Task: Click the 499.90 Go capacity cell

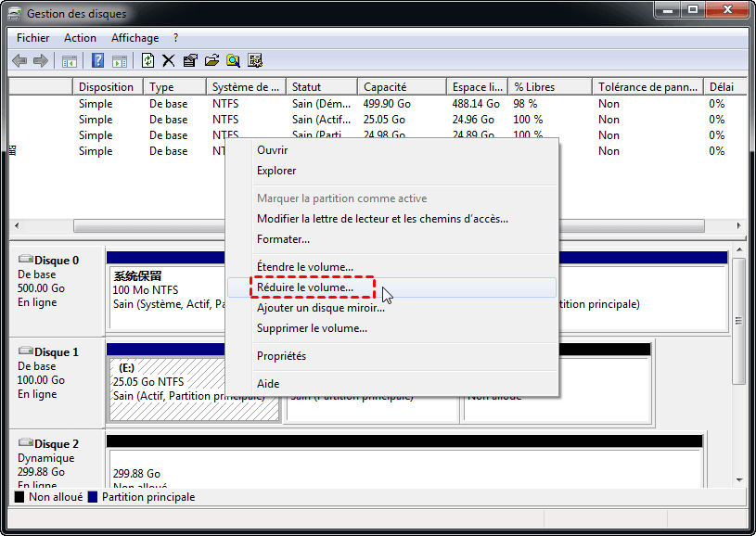Action: [387, 104]
